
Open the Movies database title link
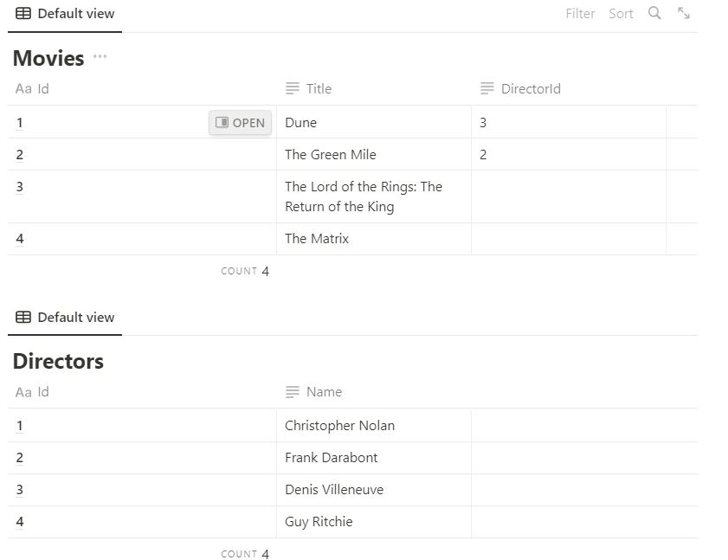tap(48, 58)
